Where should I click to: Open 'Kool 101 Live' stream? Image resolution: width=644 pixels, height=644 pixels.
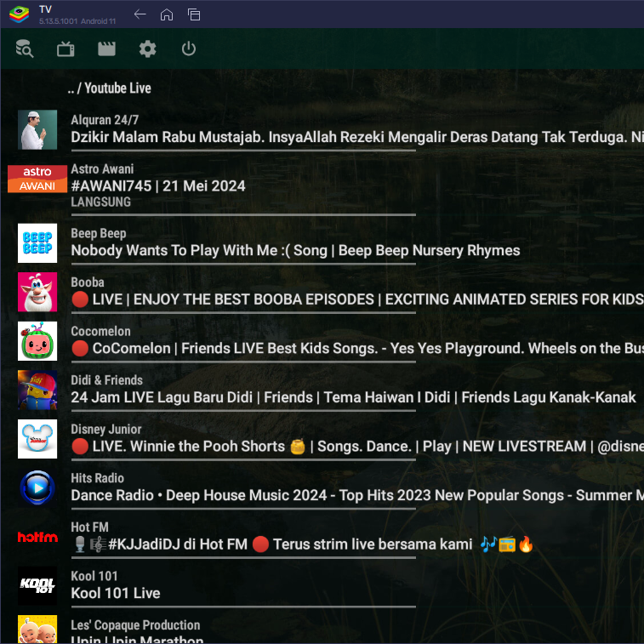(x=116, y=593)
